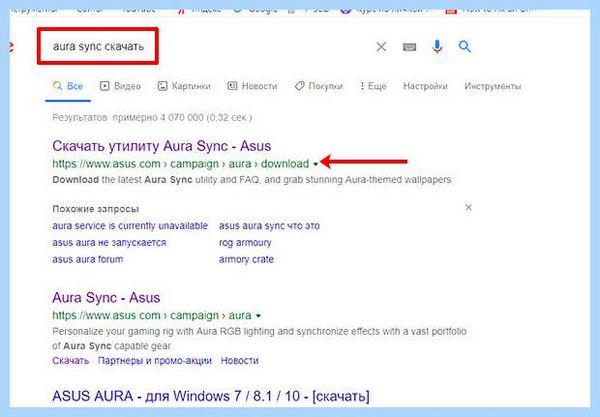Click the 'Download the latest Aura Sync utility' snippet

tap(252, 179)
